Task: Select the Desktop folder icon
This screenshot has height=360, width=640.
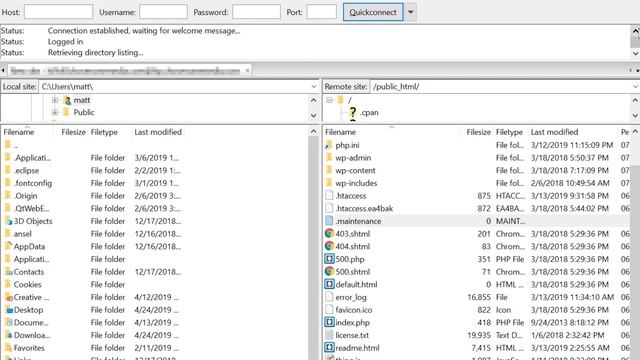Action: pos(8,309)
